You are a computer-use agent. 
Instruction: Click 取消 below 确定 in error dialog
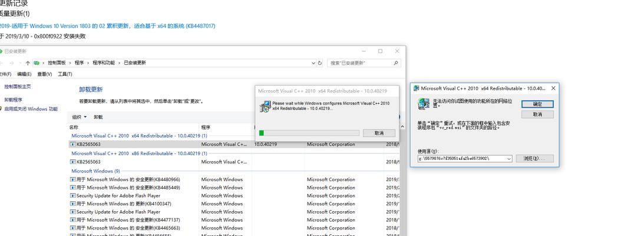click(x=537, y=114)
